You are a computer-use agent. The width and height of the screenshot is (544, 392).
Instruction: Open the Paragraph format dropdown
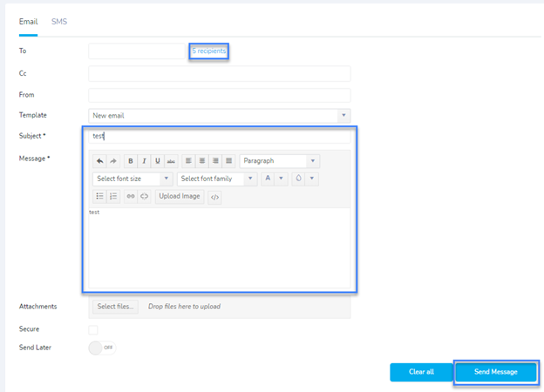click(x=279, y=161)
